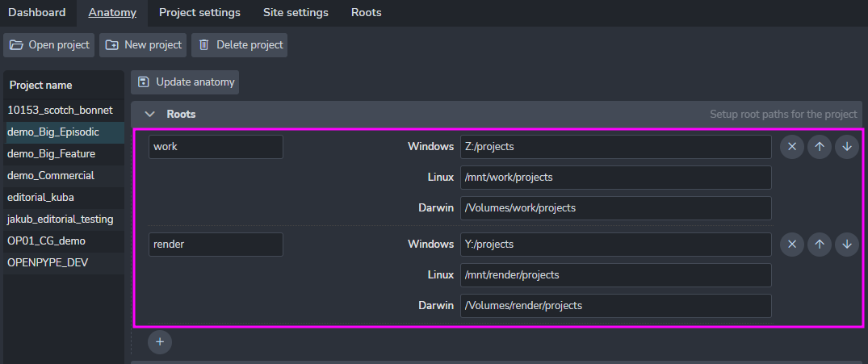Screen dimensions: 868x364
Task: Move the render root down
Action: [x=846, y=244]
